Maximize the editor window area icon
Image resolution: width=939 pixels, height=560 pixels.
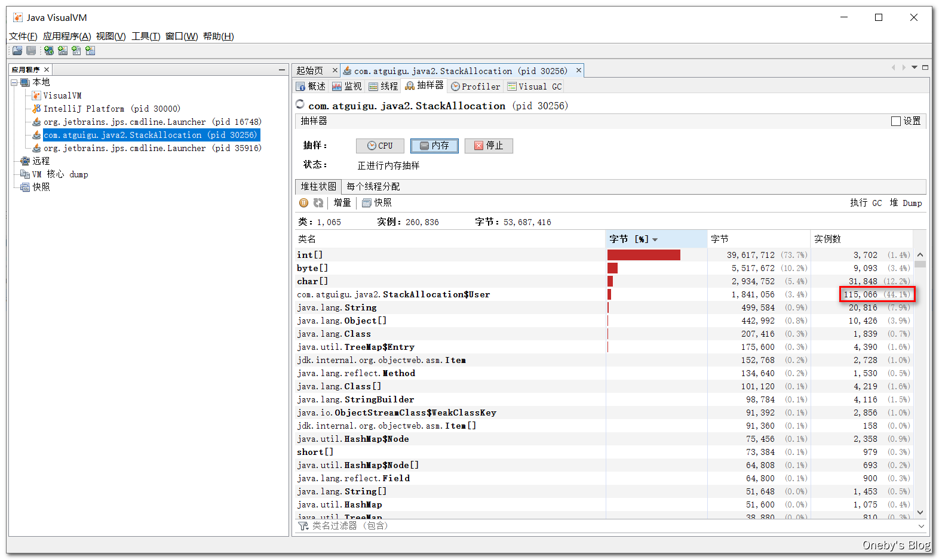click(925, 67)
